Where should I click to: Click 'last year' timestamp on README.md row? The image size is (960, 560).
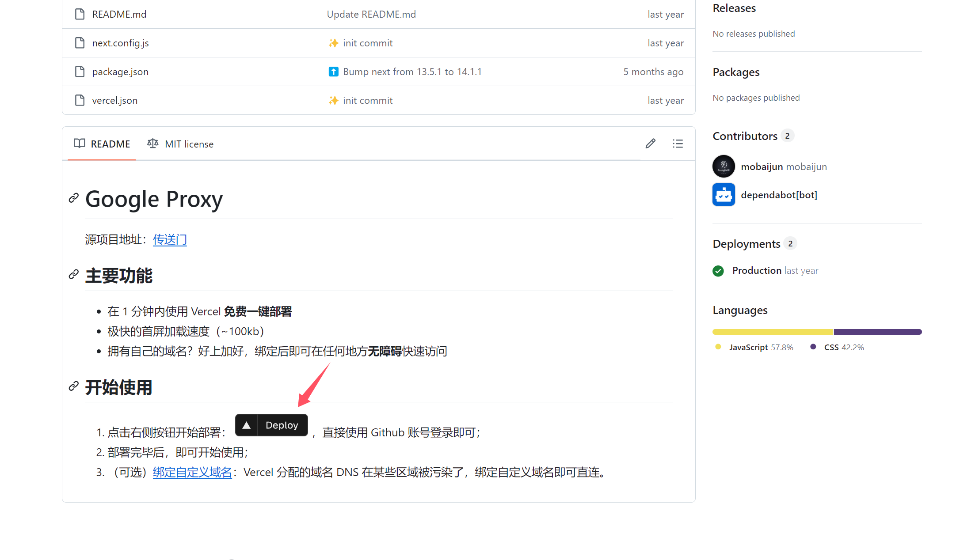[666, 14]
